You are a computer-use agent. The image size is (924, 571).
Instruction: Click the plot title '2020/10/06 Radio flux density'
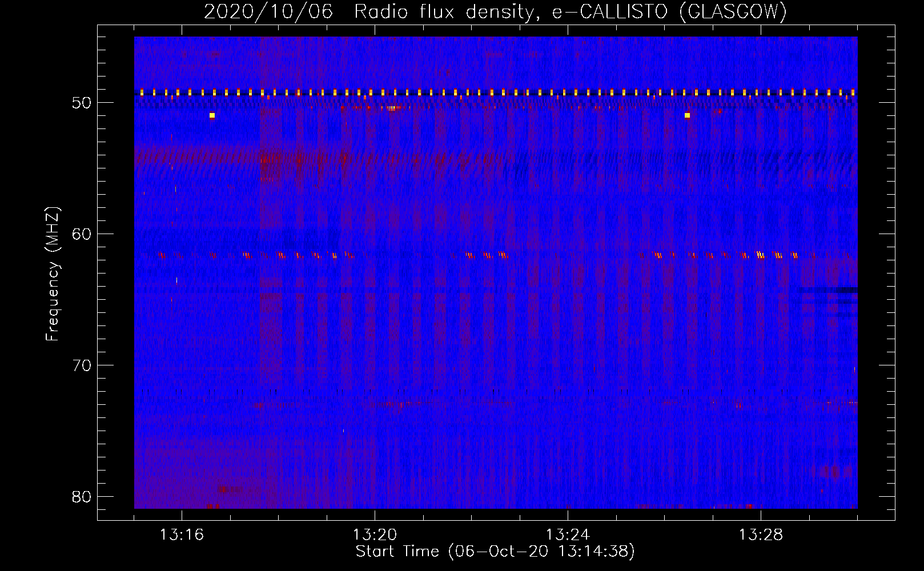[495, 11]
